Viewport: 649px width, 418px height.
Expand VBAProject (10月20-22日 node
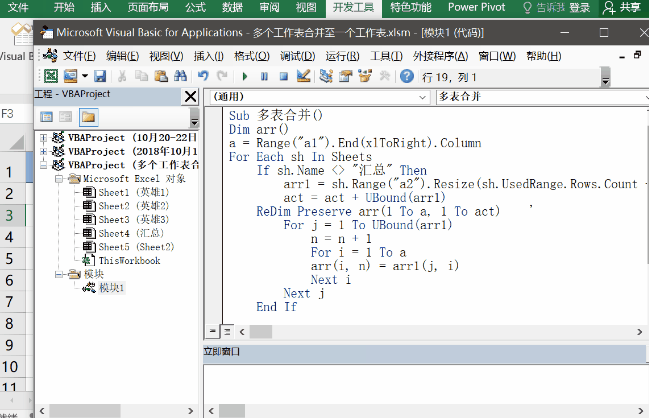[x=43, y=138]
